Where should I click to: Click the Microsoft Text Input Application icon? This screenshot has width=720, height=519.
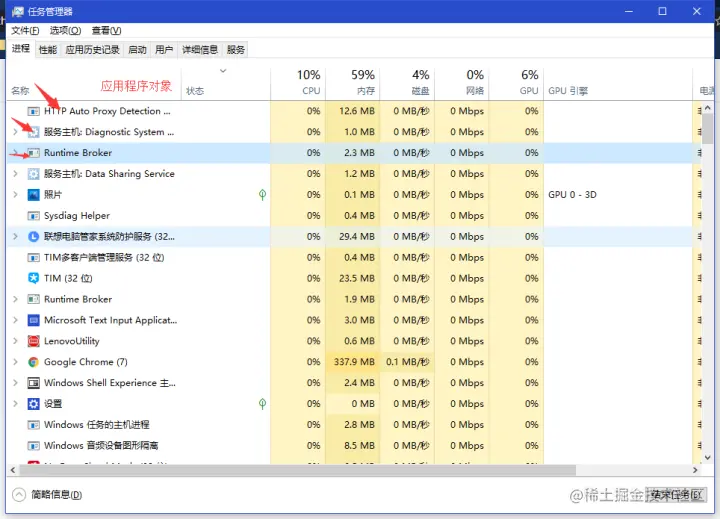point(34,320)
